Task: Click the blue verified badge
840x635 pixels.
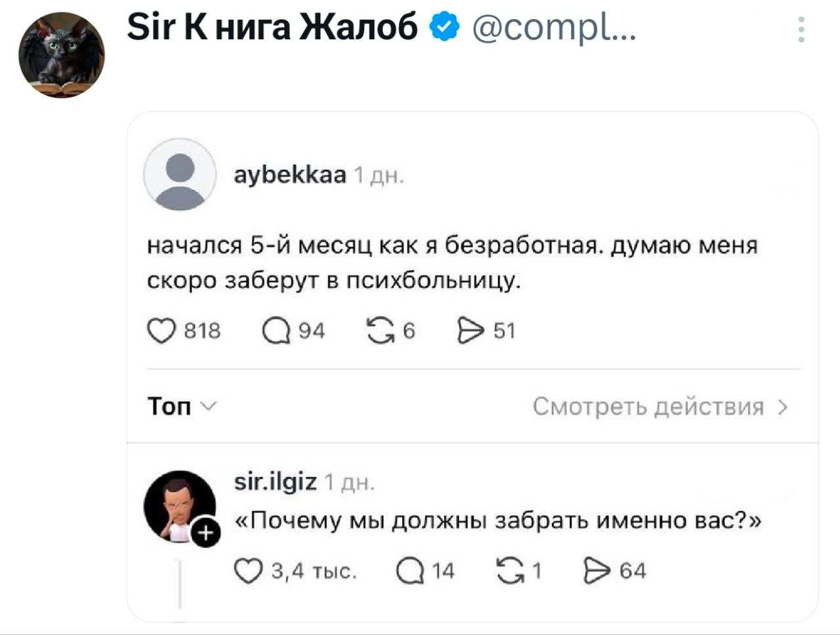Action: (444, 28)
